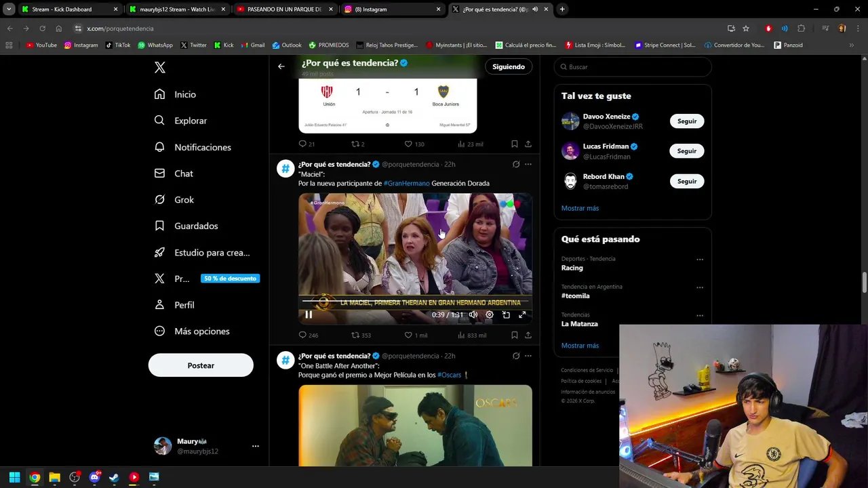Reply to the Unión vs Boca post (21)
The height and width of the screenshot is (488, 868).
[x=307, y=144]
